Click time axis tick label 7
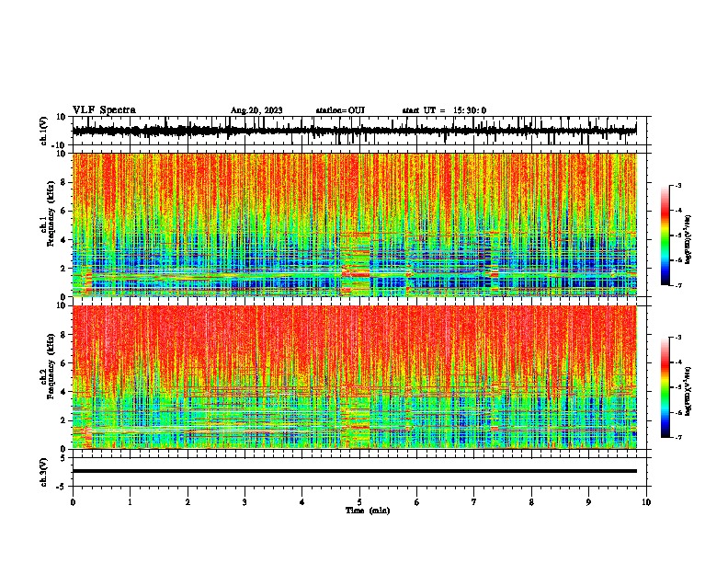The width and height of the screenshot is (728, 563). (x=474, y=502)
